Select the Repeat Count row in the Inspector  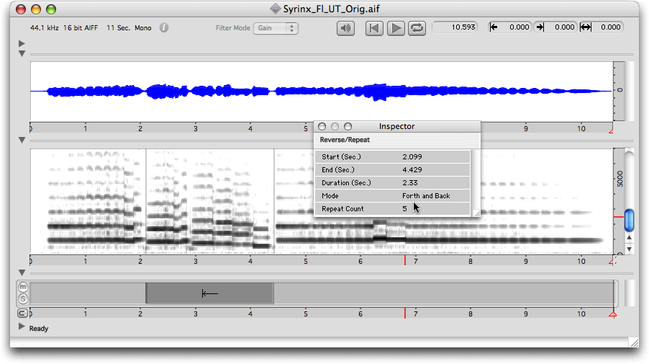coord(392,209)
